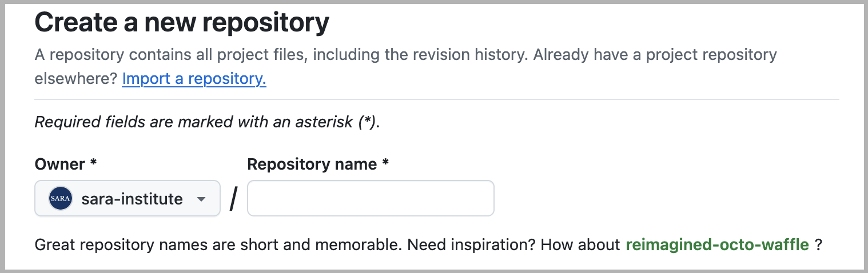Click the slash separator between owner and name
Image resolution: width=868 pixels, height=273 pixels.
(x=233, y=199)
